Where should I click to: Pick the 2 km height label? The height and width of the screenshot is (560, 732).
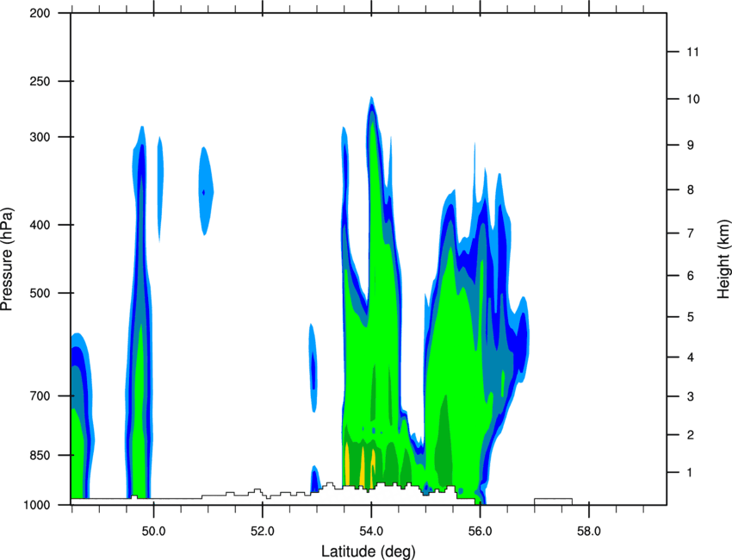point(691,435)
